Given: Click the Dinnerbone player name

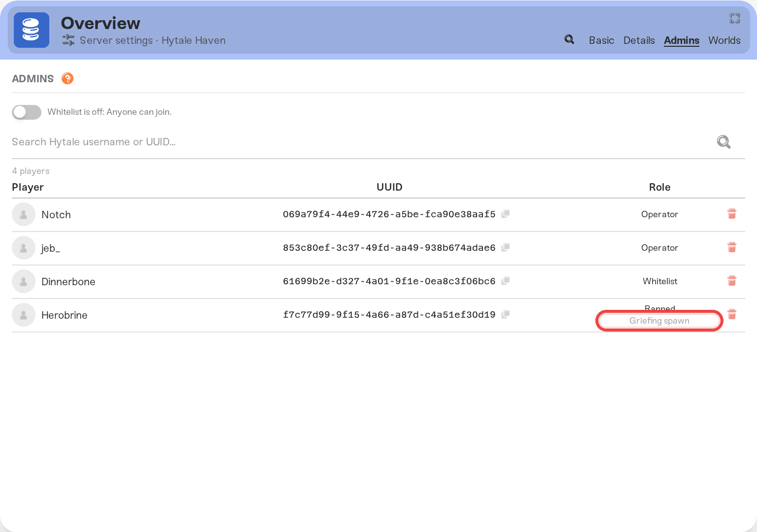Looking at the screenshot, I should 69,282.
